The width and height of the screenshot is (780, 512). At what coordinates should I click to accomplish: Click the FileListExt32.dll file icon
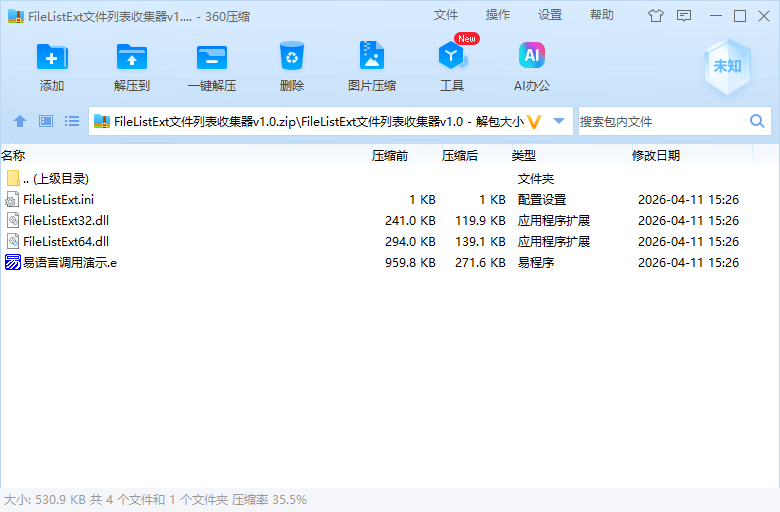pos(13,220)
